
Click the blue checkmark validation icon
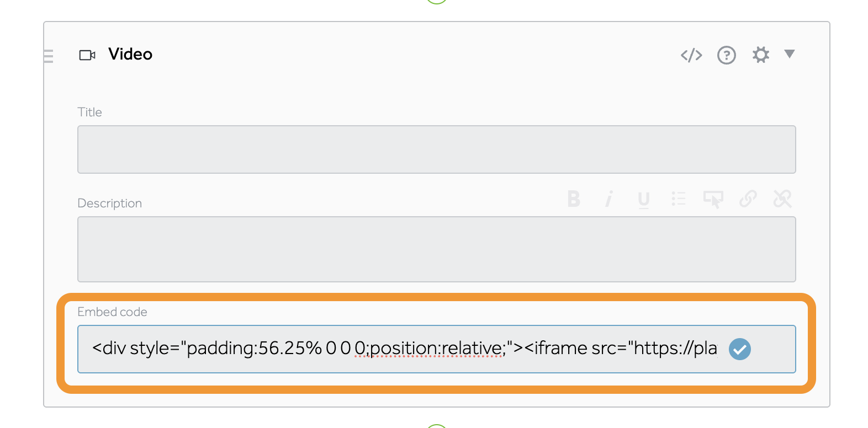[739, 349]
